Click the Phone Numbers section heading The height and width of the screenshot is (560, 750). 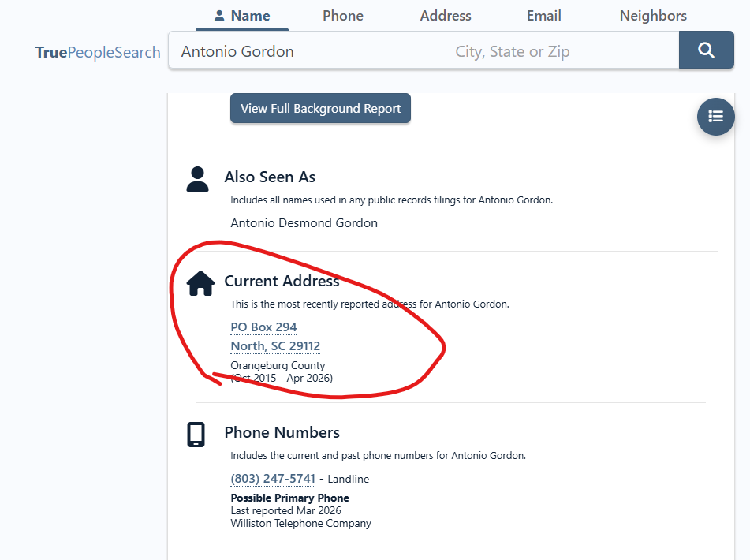click(x=282, y=432)
